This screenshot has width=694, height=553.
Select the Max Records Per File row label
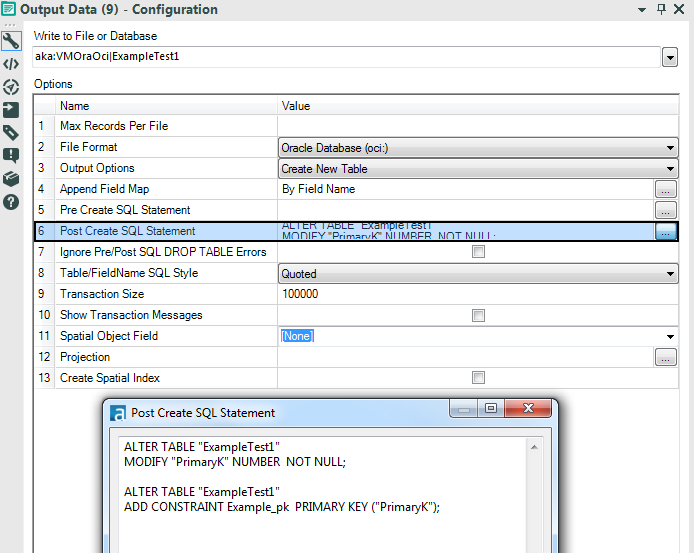click(114, 126)
